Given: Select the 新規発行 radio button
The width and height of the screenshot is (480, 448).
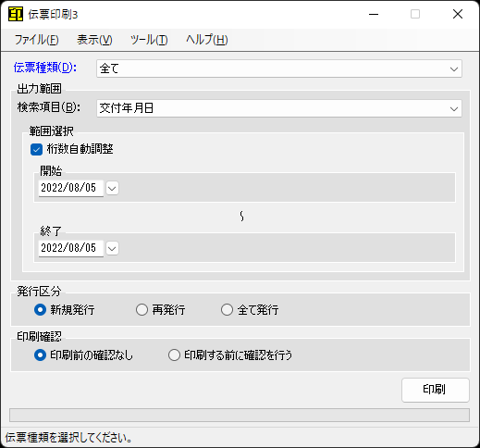Looking at the screenshot, I should click(x=40, y=310).
